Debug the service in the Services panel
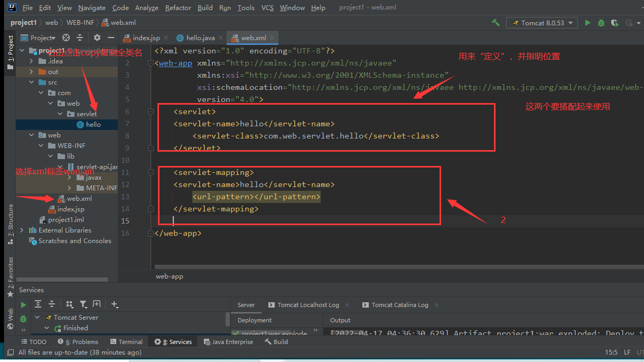 point(23,319)
